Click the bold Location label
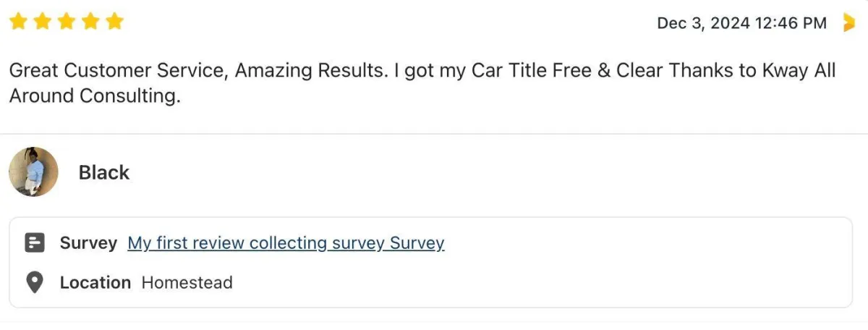 [x=95, y=282]
